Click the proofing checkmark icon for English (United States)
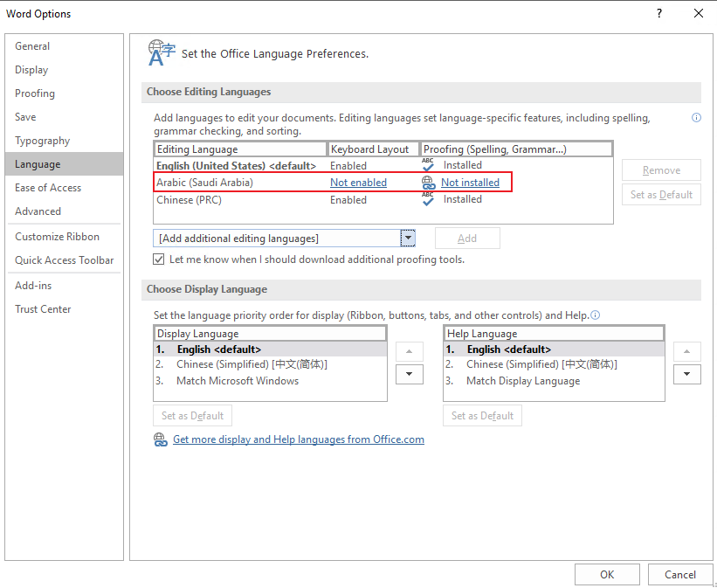The width and height of the screenshot is (717, 588). (x=428, y=165)
